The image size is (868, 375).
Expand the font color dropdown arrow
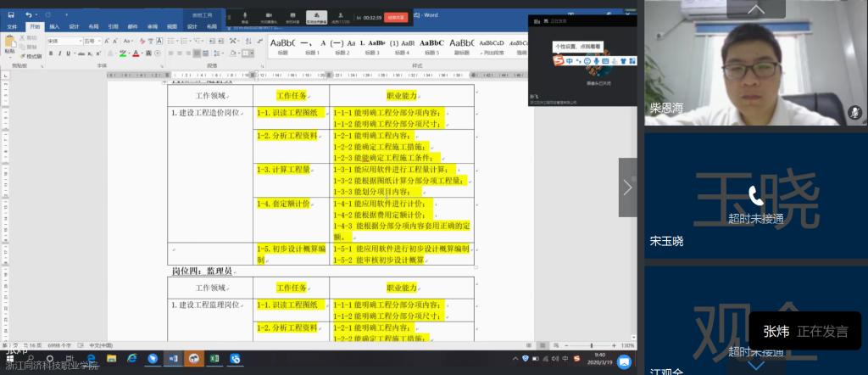pyautogui.click(x=141, y=53)
